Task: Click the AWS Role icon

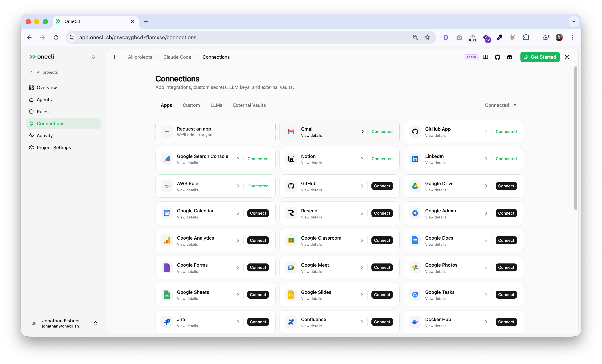Action: point(167,186)
